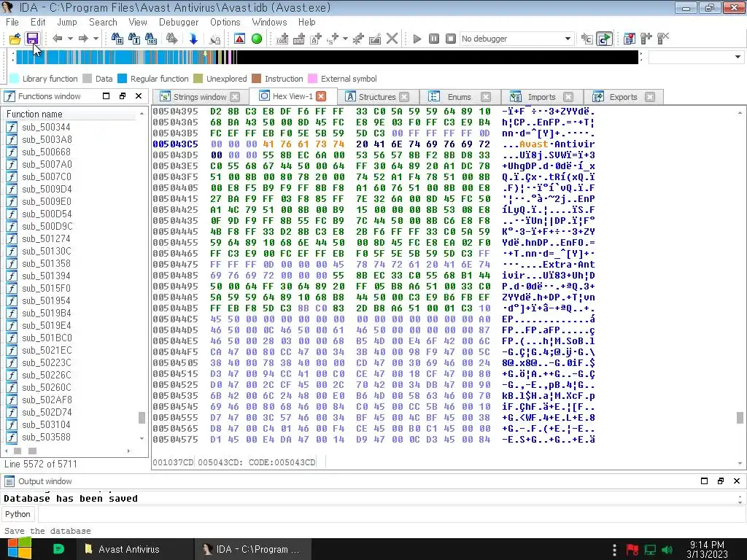Switch to the Structures tab
Image resolution: width=747 pixels, height=560 pixels.
coord(377,97)
